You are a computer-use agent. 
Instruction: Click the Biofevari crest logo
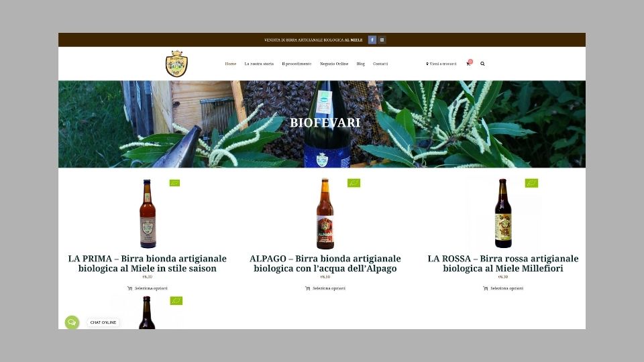coord(176,64)
